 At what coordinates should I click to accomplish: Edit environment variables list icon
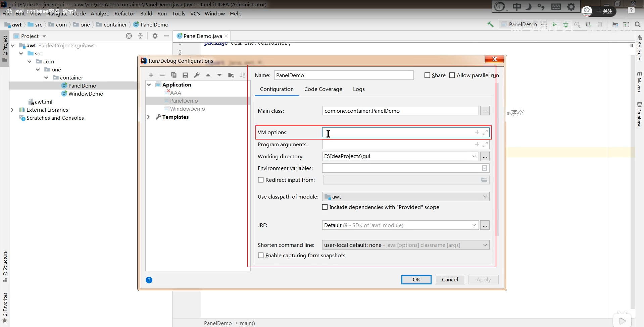(484, 168)
